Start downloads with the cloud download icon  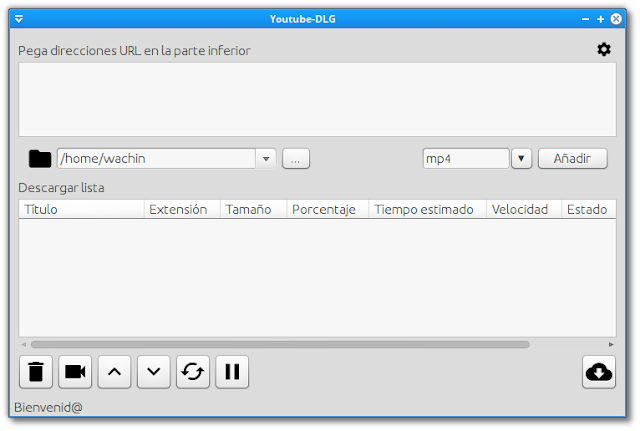(x=599, y=372)
